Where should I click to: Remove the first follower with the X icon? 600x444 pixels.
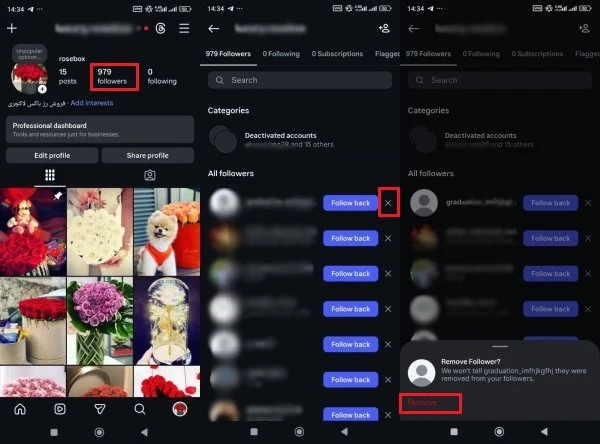[388, 203]
